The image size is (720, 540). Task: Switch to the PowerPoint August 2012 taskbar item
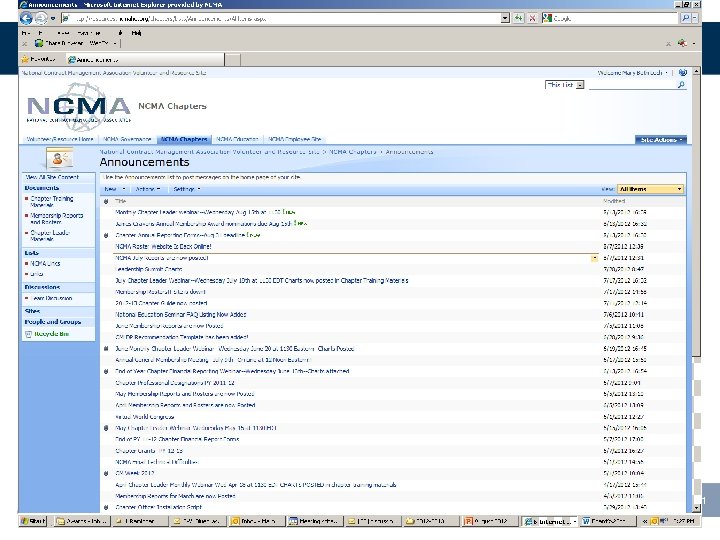[489, 521]
